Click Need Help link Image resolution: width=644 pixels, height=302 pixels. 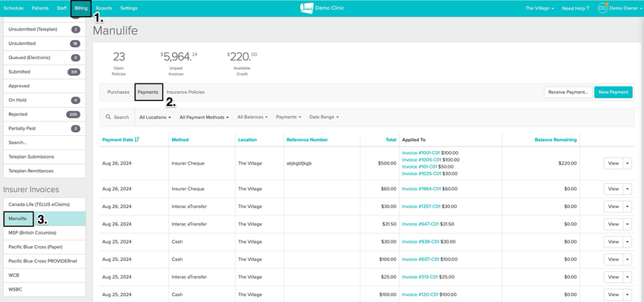coord(575,8)
